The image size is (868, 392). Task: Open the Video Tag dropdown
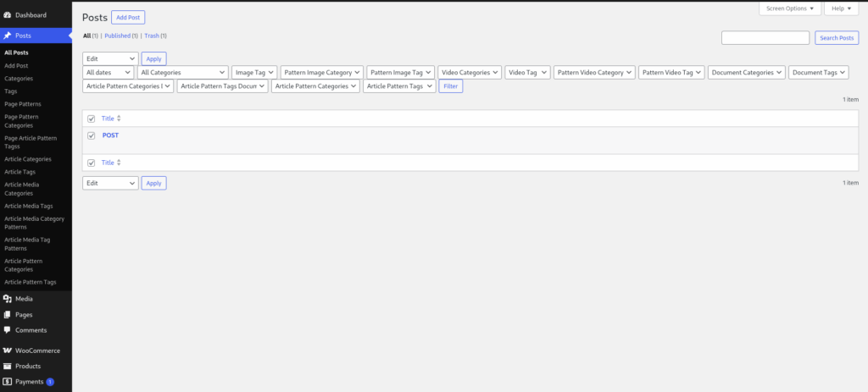pyautogui.click(x=527, y=73)
